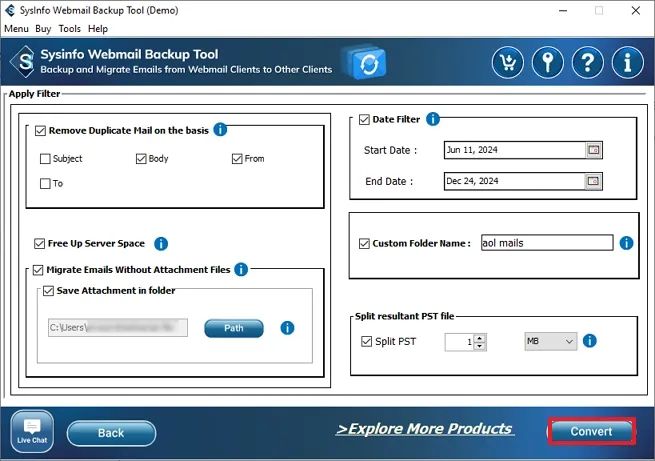
Task: Open the Explore More Products link
Action: click(x=425, y=429)
